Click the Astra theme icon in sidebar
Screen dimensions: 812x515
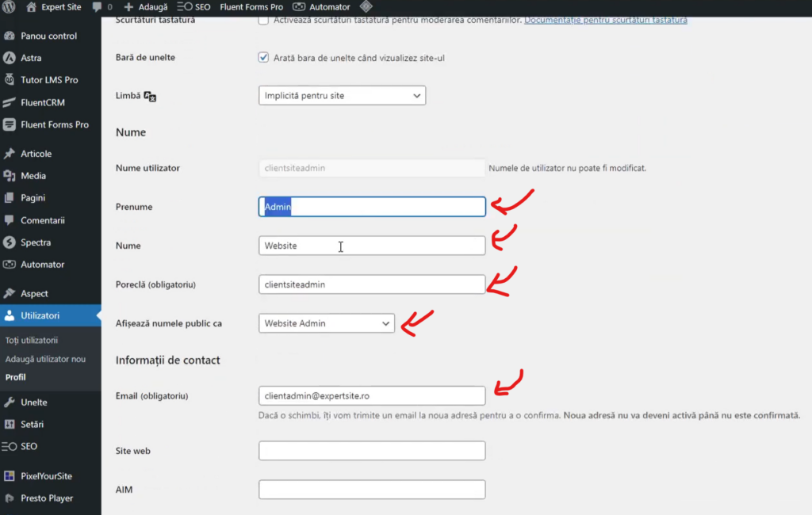10,58
